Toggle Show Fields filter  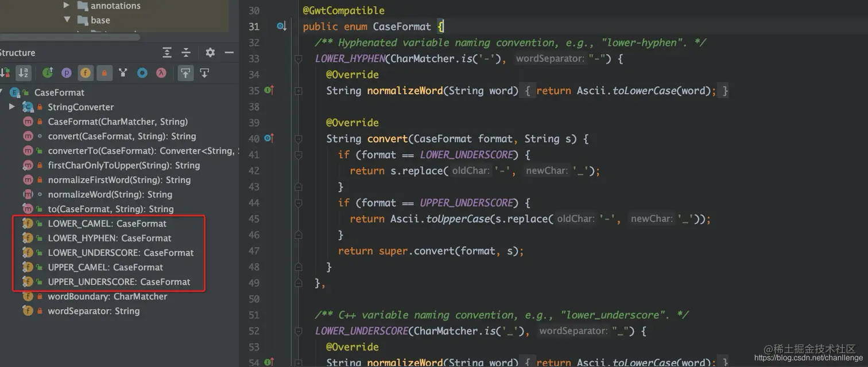86,73
